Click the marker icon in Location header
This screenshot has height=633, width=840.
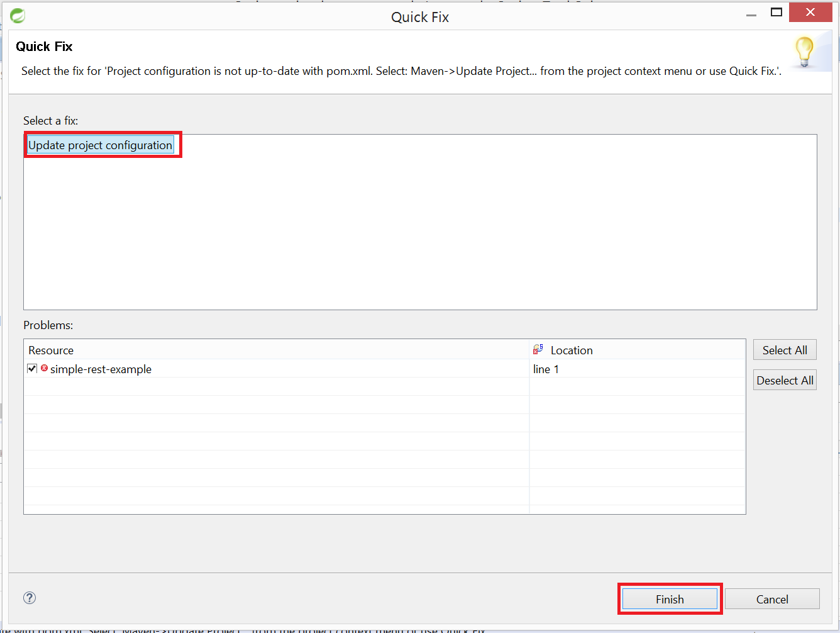[x=538, y=349]
